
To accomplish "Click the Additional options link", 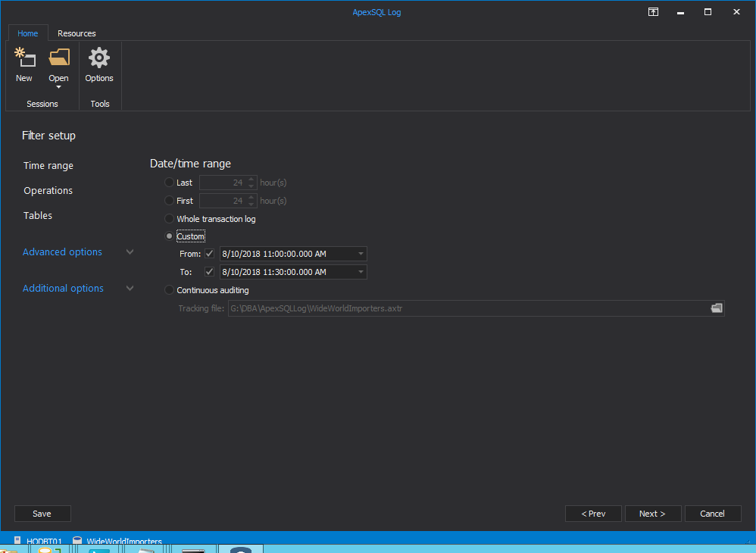I will point(63,289).
